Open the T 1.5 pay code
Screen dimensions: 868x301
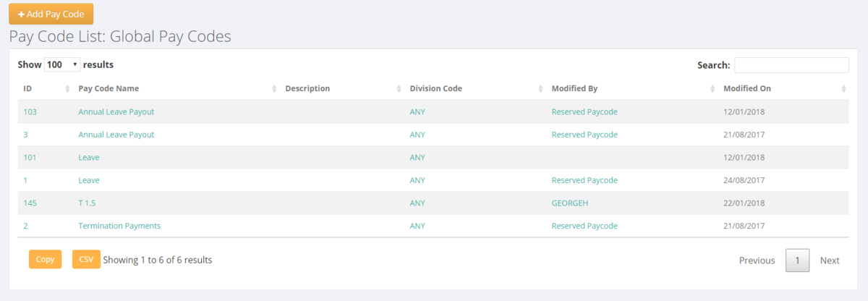pyautogui.click(x=88, y=203)
